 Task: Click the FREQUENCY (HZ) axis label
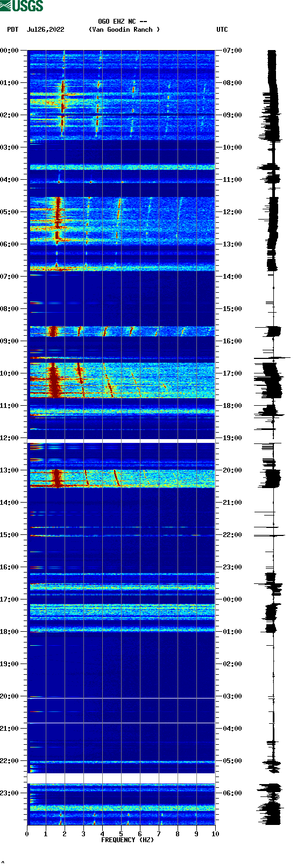pyautogui.click(x=128, y=839)
